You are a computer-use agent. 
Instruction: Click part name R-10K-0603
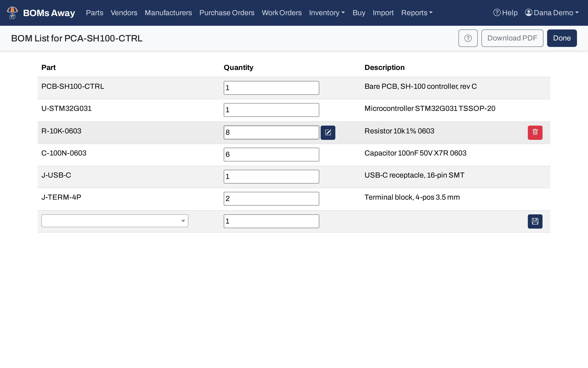61,131
